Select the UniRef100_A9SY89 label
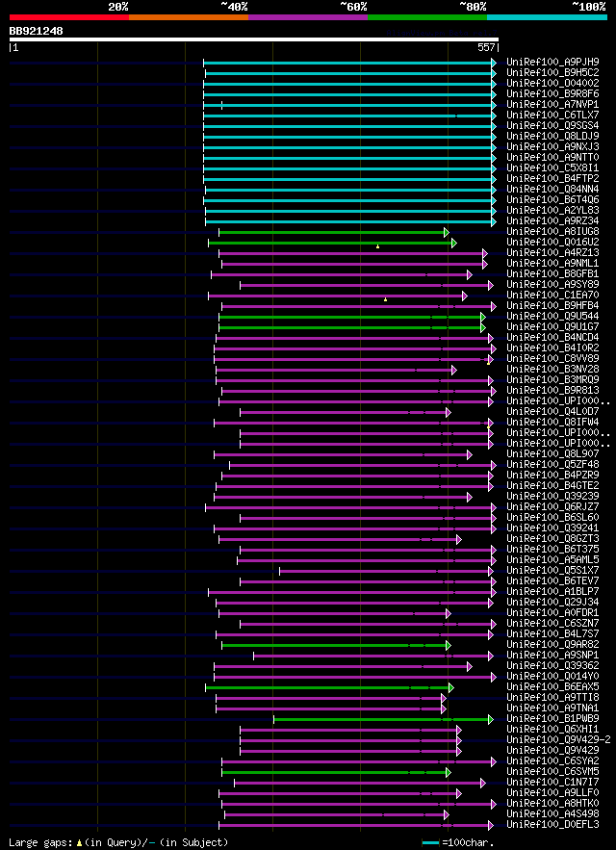 coord(552,285)
